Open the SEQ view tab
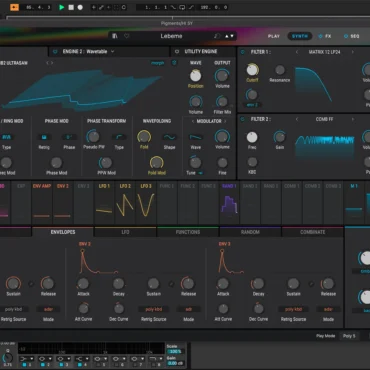 352,36
